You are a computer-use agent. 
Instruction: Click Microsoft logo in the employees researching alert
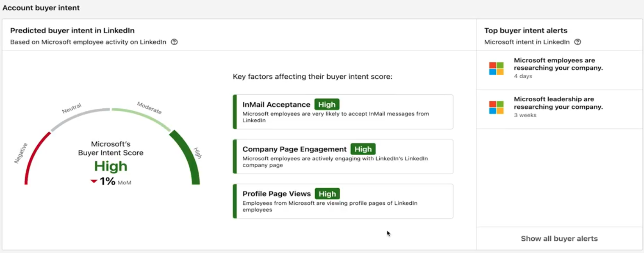(x=496, y=69)
